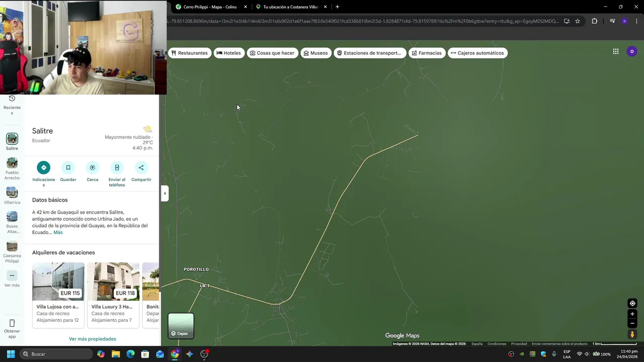Open the clock showing 11:40 pm
644x362 pixels.
point(629,354)
